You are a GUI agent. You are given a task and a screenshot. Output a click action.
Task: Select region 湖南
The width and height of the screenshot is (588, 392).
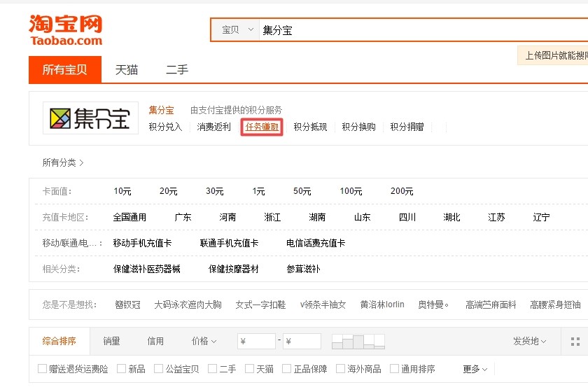[x=317, y=217]
